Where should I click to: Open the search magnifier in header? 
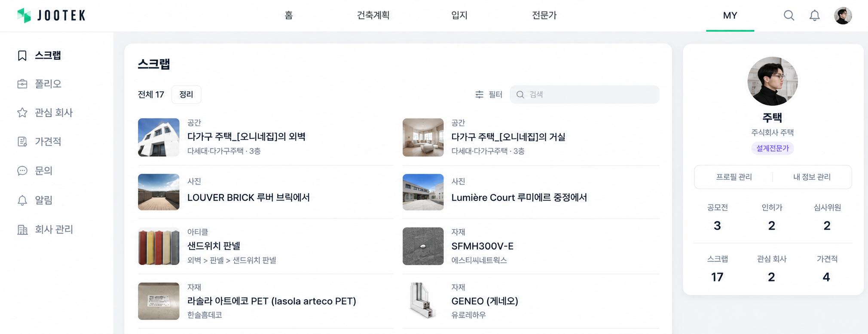789,15
